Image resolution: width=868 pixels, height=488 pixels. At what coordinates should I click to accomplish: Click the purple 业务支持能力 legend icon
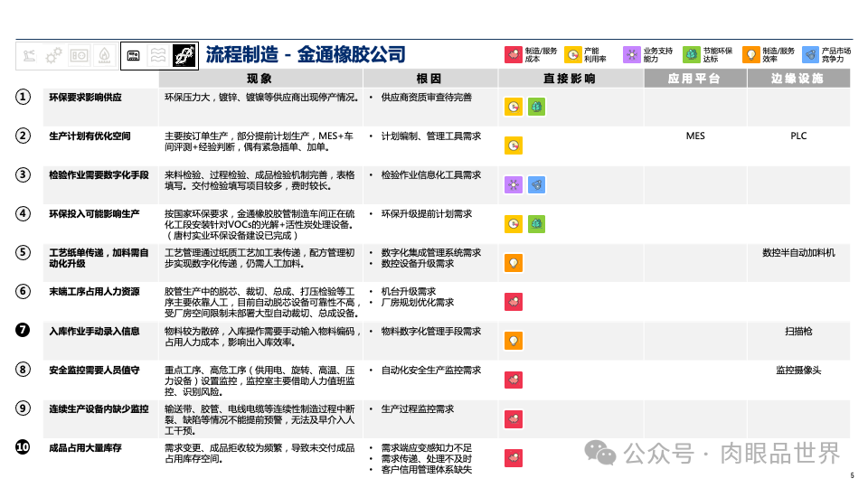[632, 55]
